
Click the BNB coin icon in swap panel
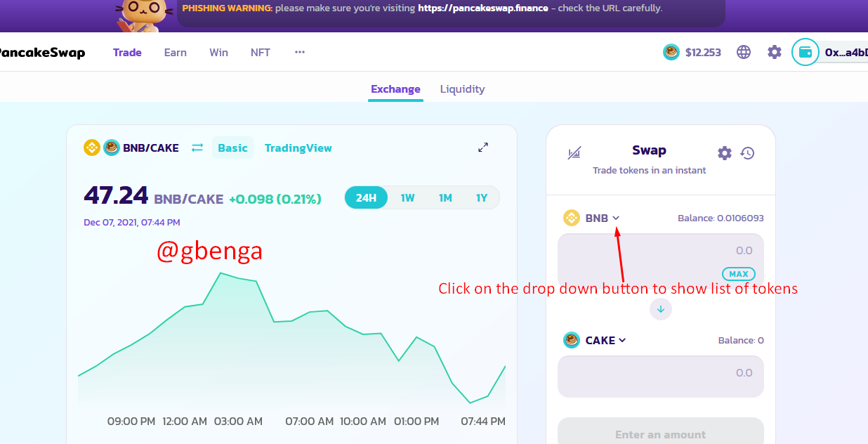click(x=572, y=218)
